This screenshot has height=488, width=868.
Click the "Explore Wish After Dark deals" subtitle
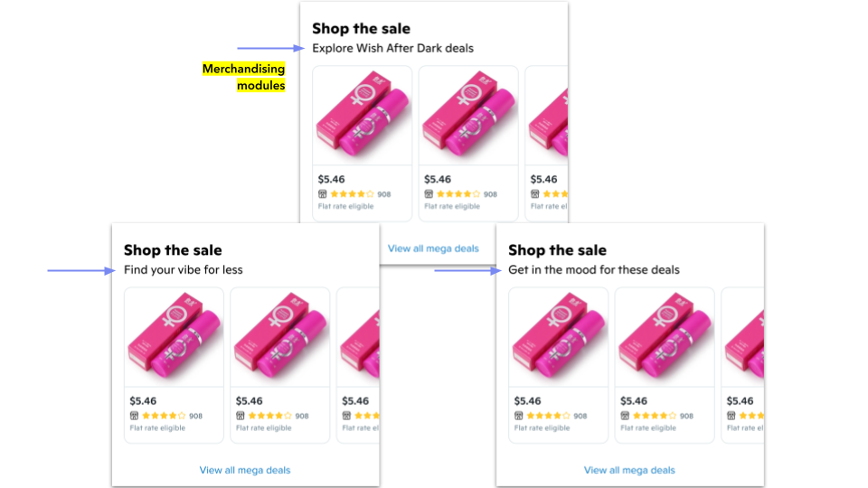pos(392,48)
